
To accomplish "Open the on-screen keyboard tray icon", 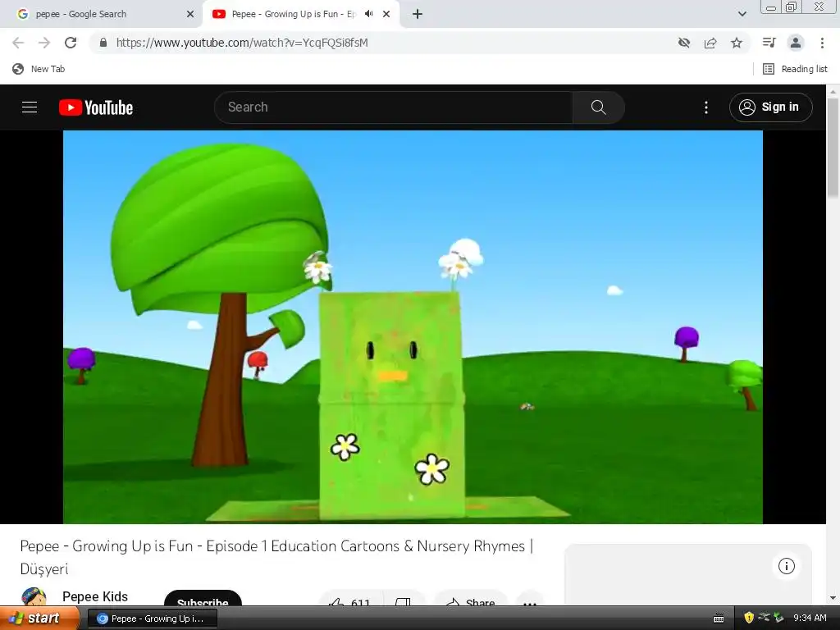I will (x=719, y=619).
